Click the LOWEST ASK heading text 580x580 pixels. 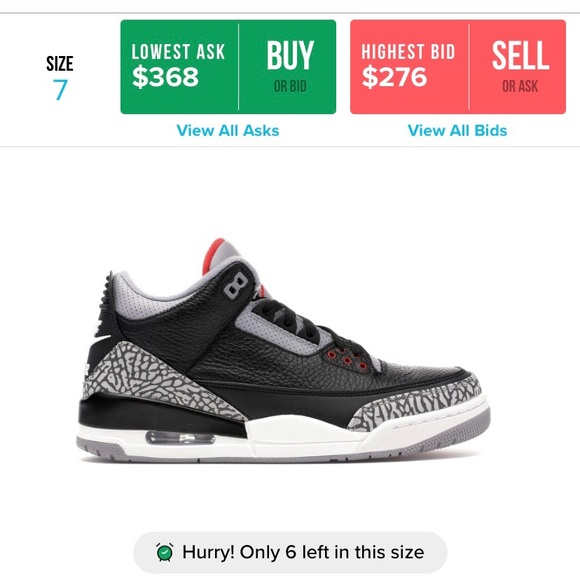tap(178, 52)
